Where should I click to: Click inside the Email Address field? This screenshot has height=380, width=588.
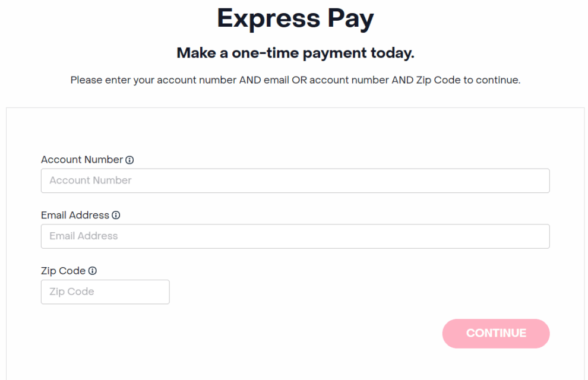pos(295,236)
